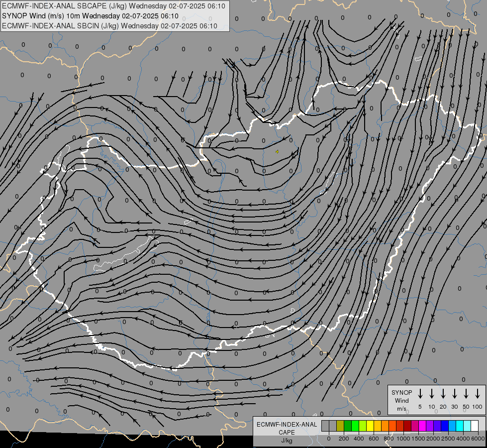The width and height of the screenshot is (487, 448).
Task: Click the 20 m/s wind arrow in legend
Action: point(443,394)
